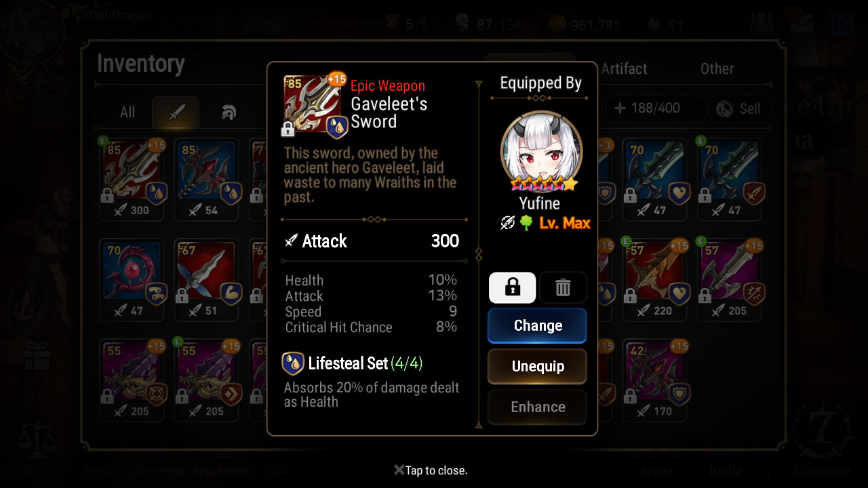The image size is (868, 488).
Task: Toggle the lock on Gaveleet's Sword
Action: tap(512, 287)
